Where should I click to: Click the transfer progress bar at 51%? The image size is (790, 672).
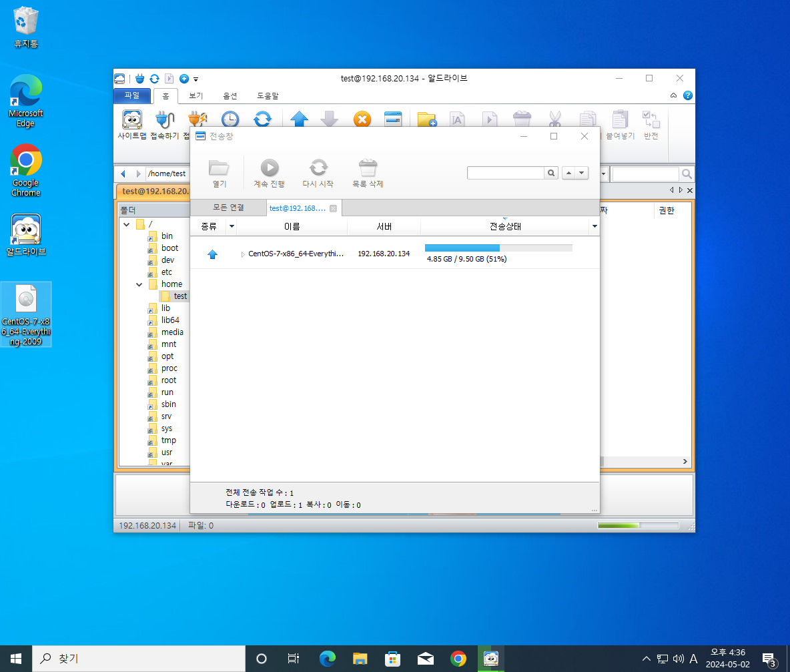498,248
